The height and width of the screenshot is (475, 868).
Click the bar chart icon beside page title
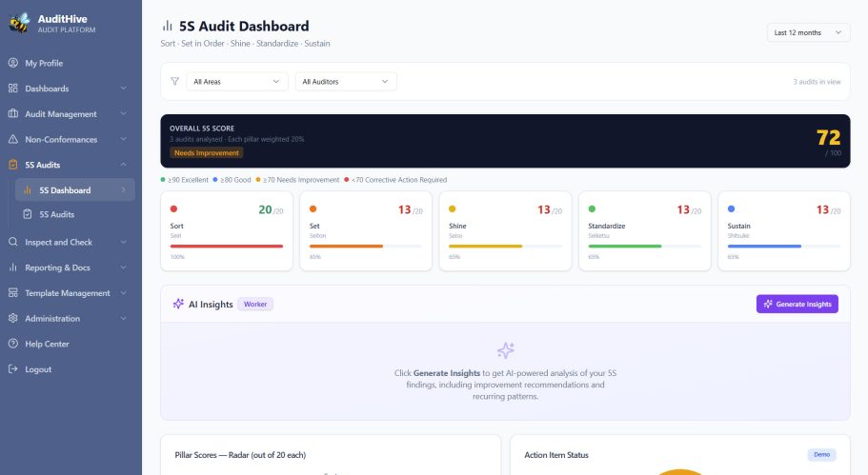(167, 26)
